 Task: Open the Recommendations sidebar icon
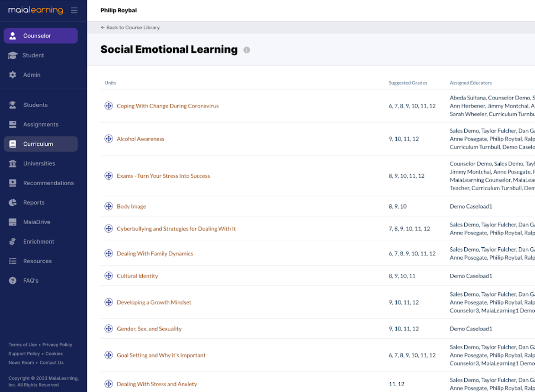pyautogui.click(x=12, y=183)
